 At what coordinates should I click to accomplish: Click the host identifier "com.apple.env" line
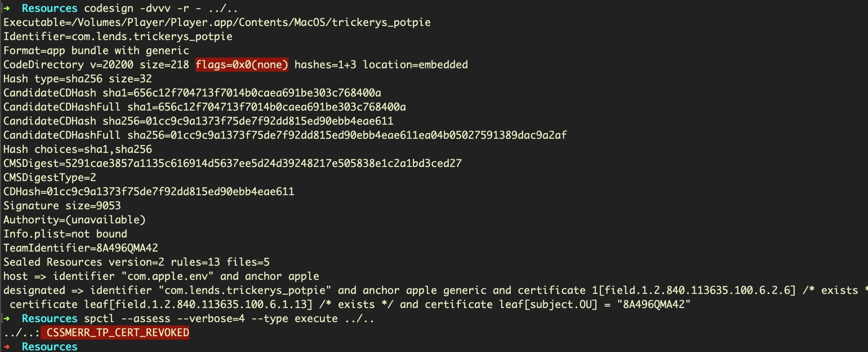tap(161, 276)
